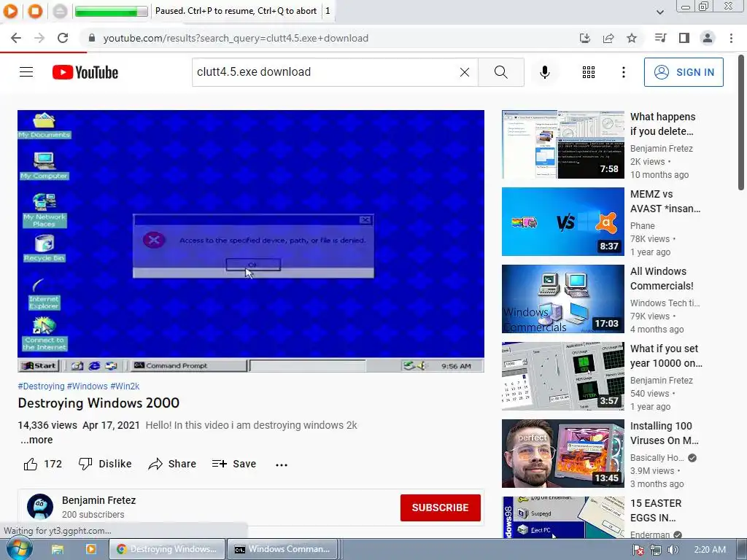Image resolution: width=747 pixels, height=560 pixels.
Task: Click 'What if you set year 10000' title
Action: tap(666, 356)
